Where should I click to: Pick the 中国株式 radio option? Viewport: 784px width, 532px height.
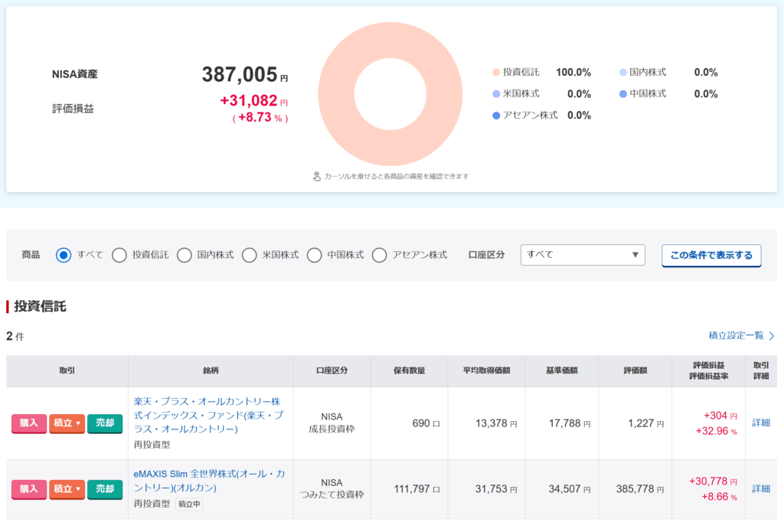tap(315, 255)
